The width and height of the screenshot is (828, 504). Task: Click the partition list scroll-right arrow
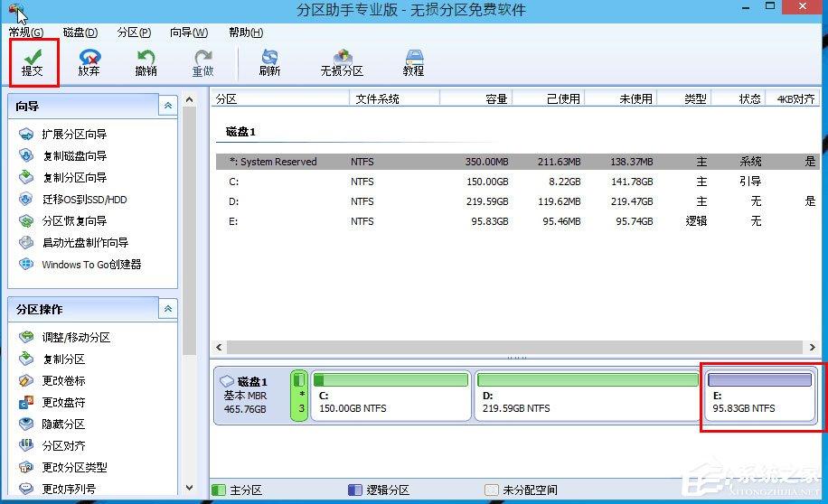[x=812, y=347]
